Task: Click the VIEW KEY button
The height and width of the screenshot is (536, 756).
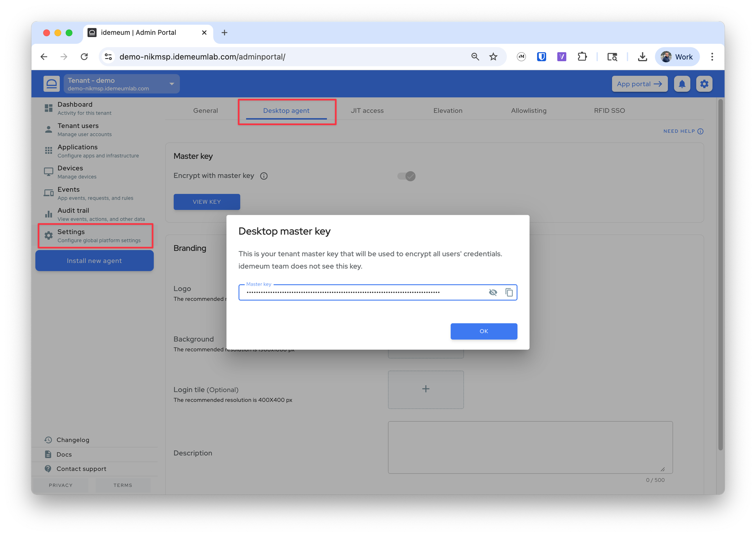Action: (207, 202)
